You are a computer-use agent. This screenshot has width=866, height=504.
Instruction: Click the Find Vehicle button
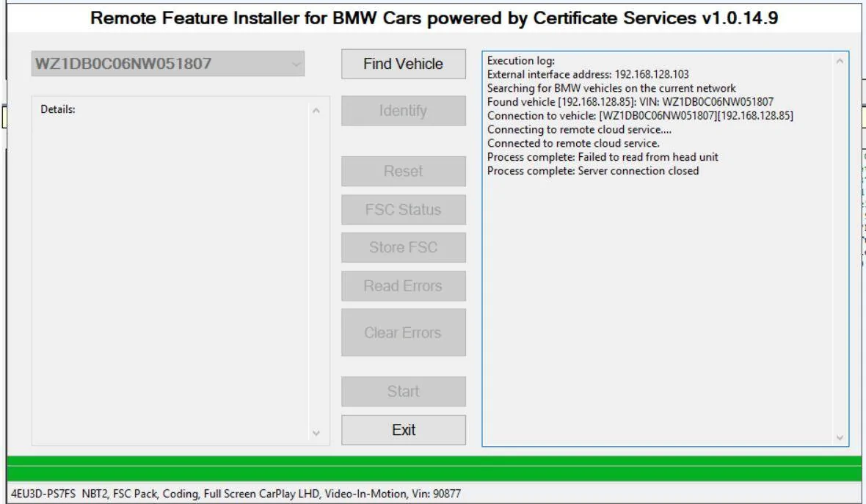click(403, 64)
